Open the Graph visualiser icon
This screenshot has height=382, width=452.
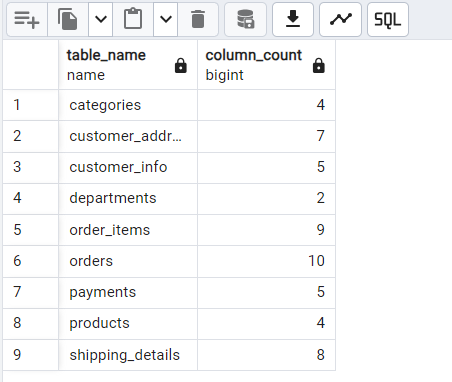click(x=340, y=19)
